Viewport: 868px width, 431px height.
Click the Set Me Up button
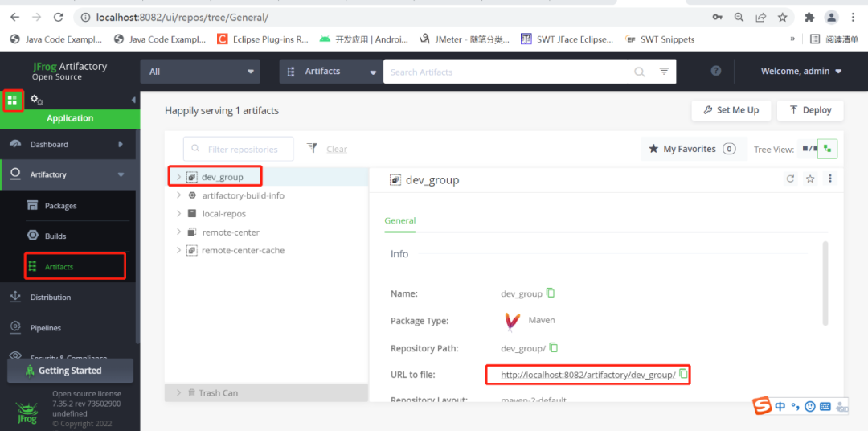pyautogui.click(x=731, y=110)
